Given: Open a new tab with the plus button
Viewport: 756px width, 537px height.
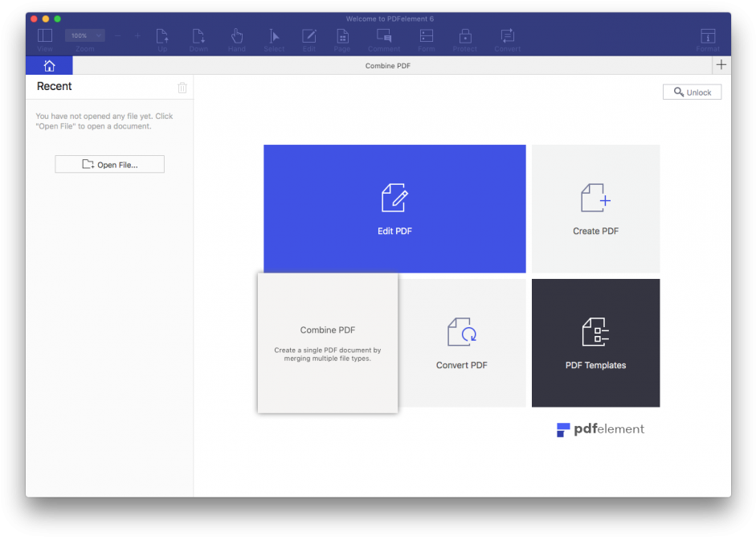Looking at the screenshot, I should tap(721, 65).
